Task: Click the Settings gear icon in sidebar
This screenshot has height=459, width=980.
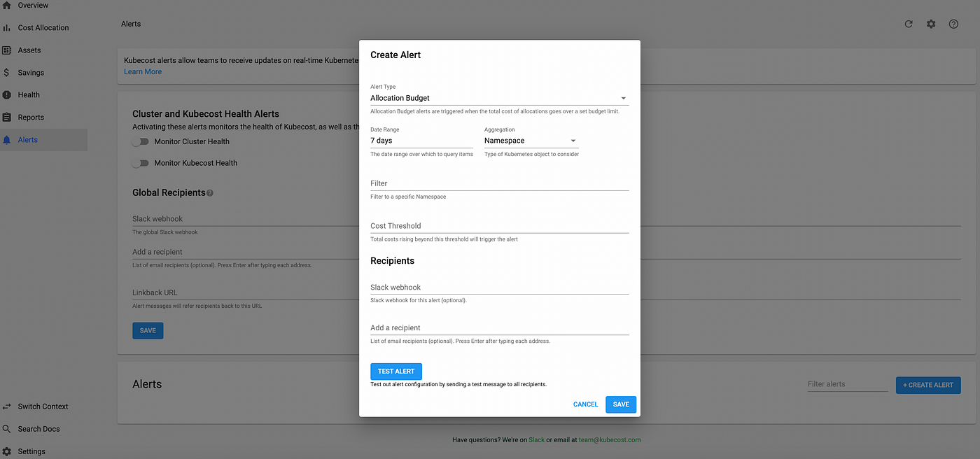Action: pos(6,451)
